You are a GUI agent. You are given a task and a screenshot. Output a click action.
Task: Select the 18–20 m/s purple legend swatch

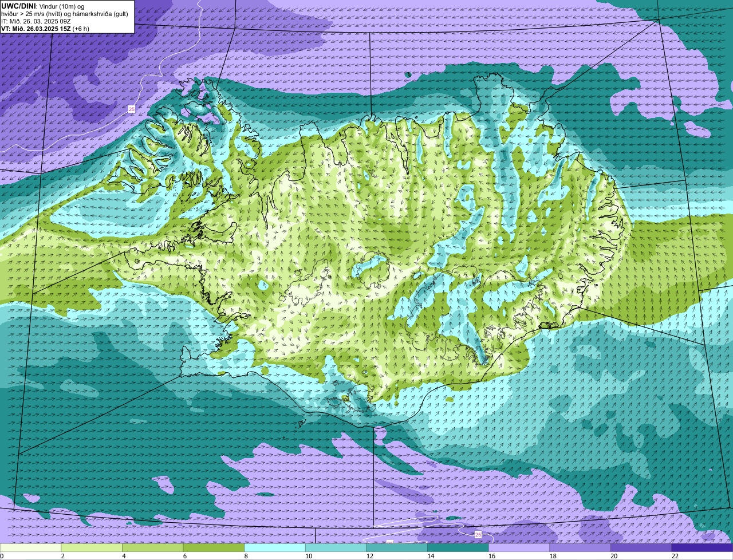[580, 547]
